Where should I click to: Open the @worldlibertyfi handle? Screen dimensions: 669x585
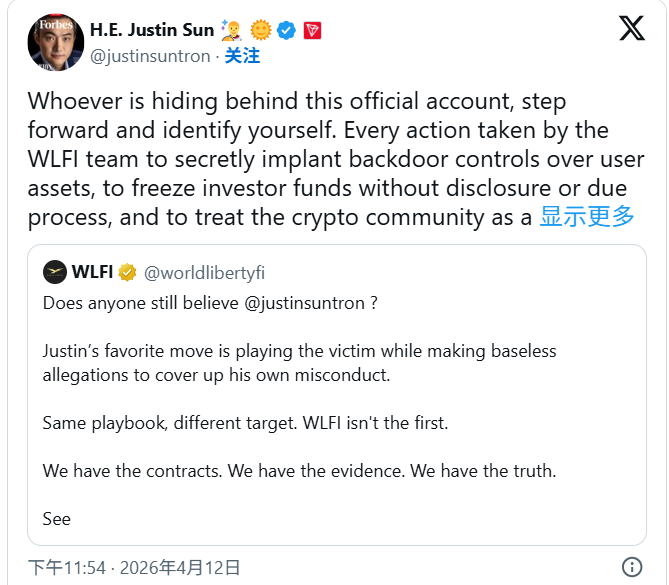[x=205, y=272]
